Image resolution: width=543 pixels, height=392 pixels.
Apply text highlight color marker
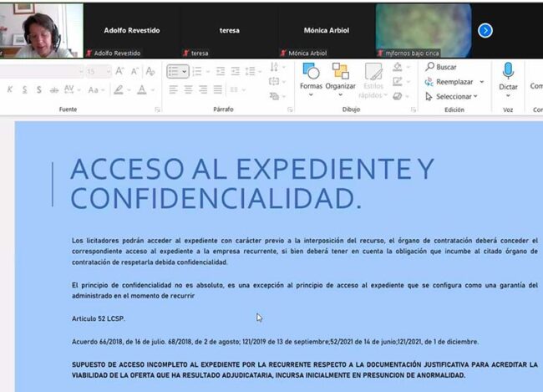coord(119,89)
